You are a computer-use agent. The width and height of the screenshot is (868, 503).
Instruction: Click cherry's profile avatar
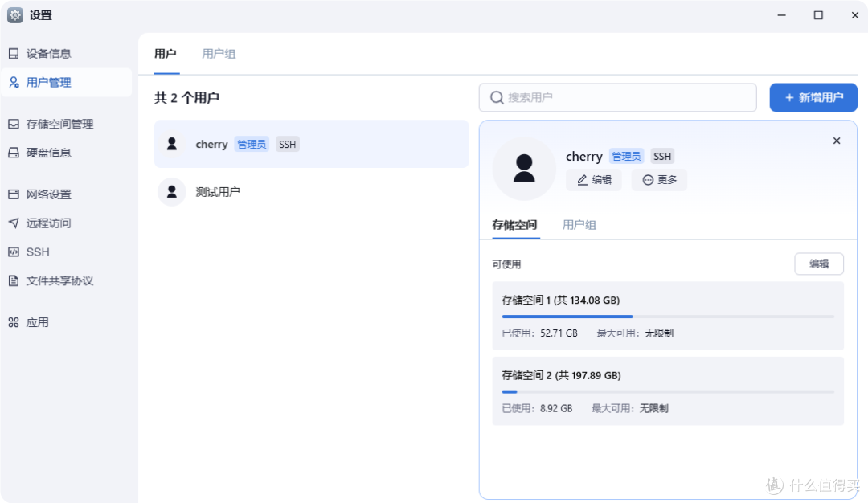tap(524, 169)
